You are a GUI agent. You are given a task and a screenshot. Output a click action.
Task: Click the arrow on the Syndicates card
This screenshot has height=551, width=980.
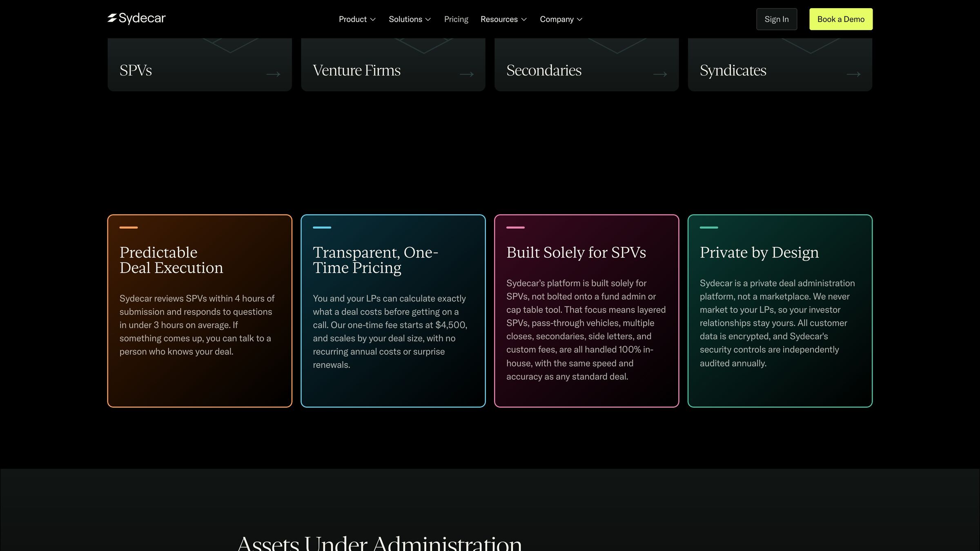[853, 74]
